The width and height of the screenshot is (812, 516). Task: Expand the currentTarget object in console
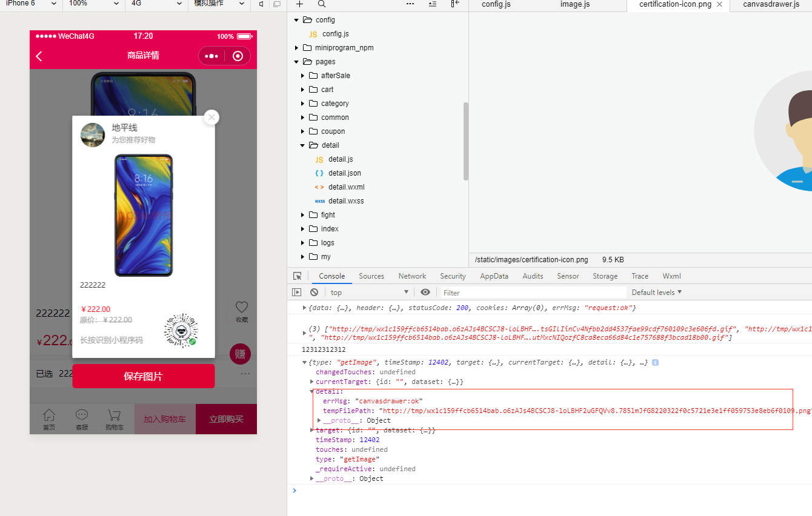[x=312, y=382]
